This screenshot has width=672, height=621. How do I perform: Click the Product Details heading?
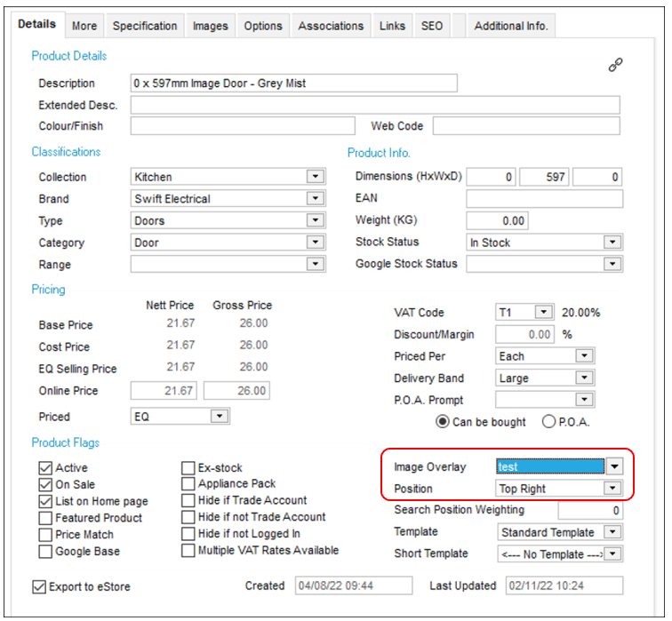69,56
